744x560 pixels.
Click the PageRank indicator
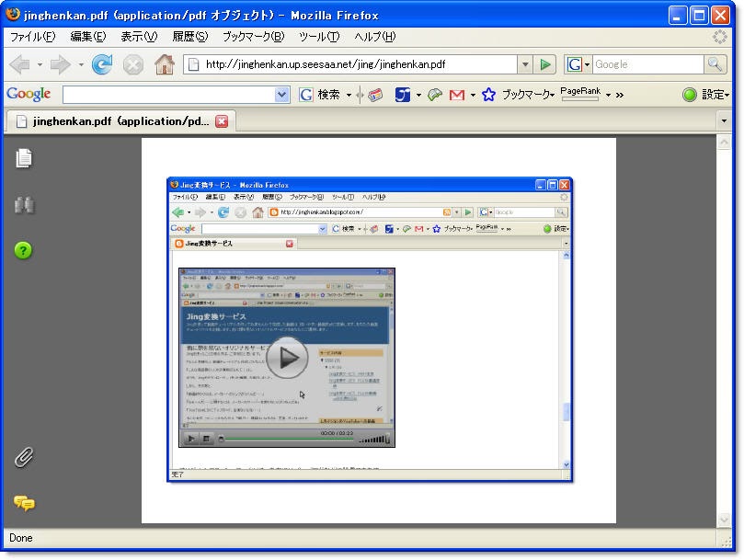point(580,94)
